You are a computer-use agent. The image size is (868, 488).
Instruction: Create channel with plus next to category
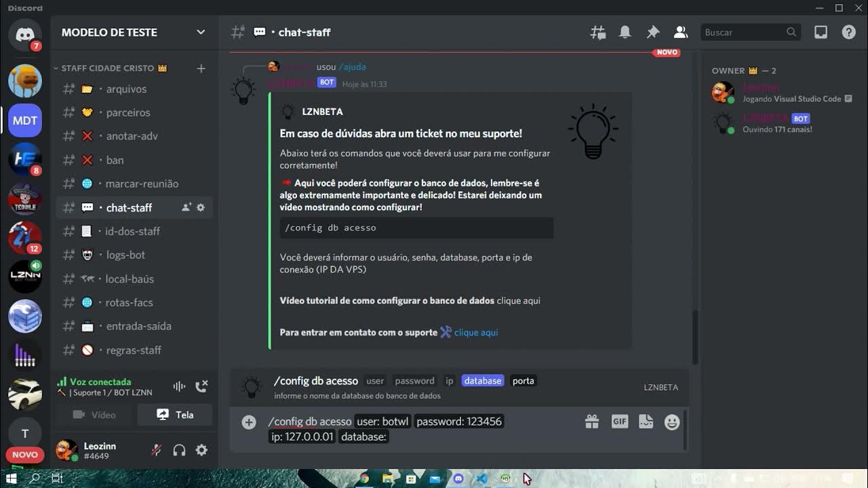coord(201,68)
